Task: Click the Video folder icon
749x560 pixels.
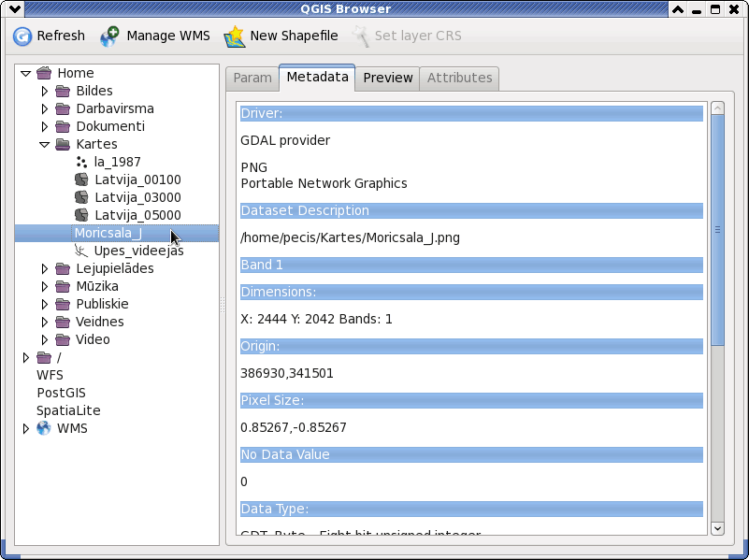Action: point(63,339)
